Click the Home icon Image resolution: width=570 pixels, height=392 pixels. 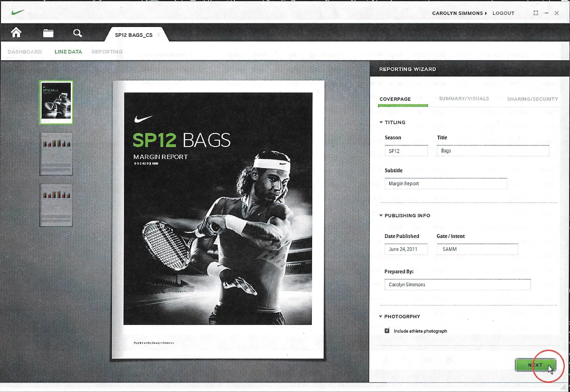tap(16, 33)
